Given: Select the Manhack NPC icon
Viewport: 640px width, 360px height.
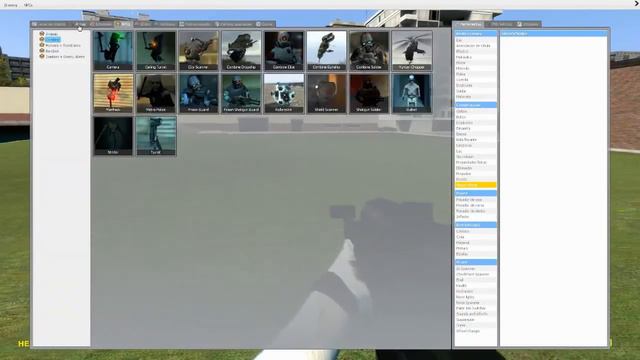Looking at the screenshot, I should click(x=113, y=93).
